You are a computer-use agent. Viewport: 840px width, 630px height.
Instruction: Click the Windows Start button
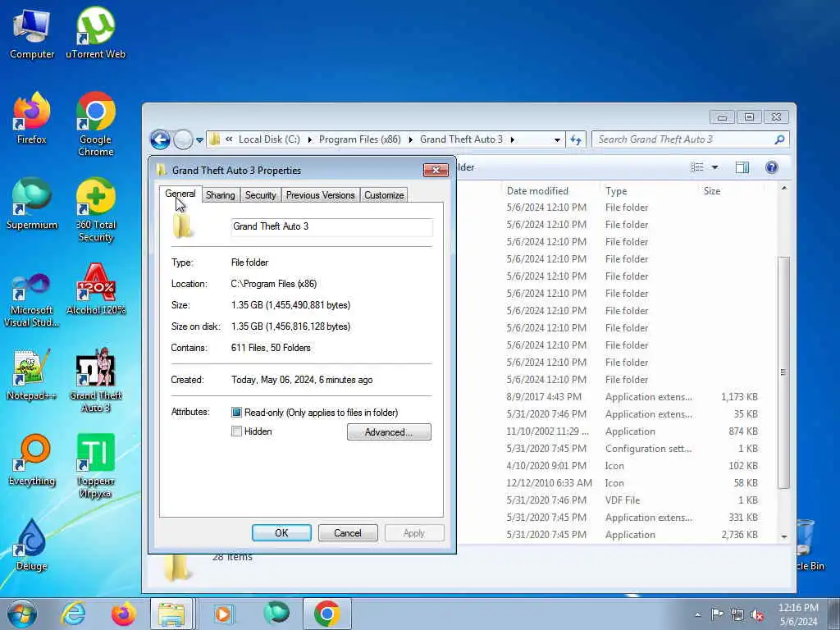point(22,614)
